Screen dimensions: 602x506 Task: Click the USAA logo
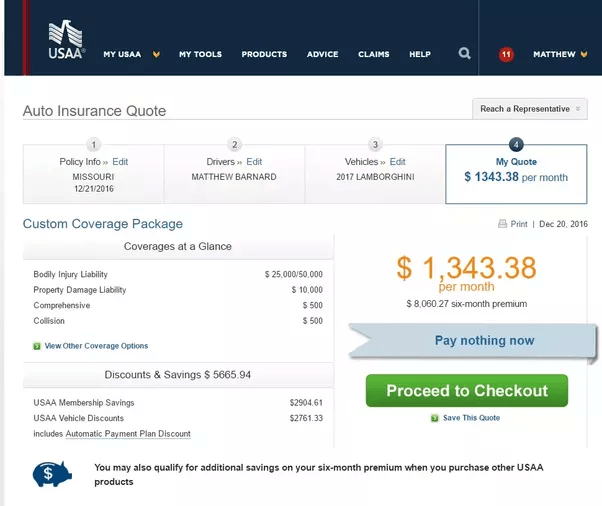point(66,38)
